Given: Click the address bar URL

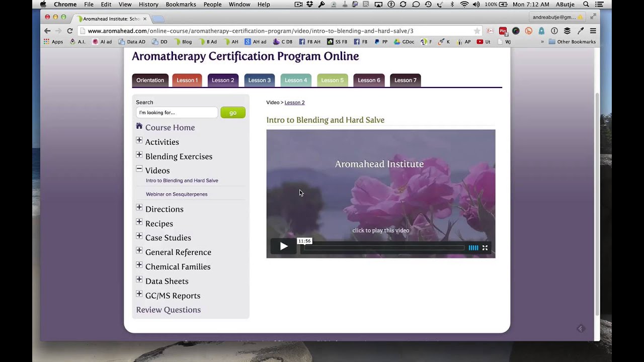Looking at the screenshot, I should (x=251, y=31).
